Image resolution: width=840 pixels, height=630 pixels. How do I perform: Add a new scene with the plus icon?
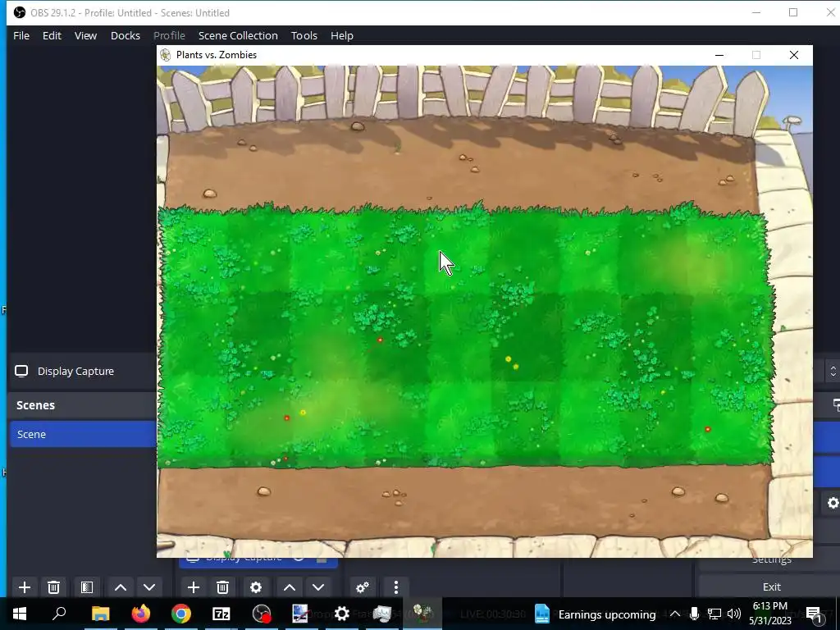(x=24, y=587)
